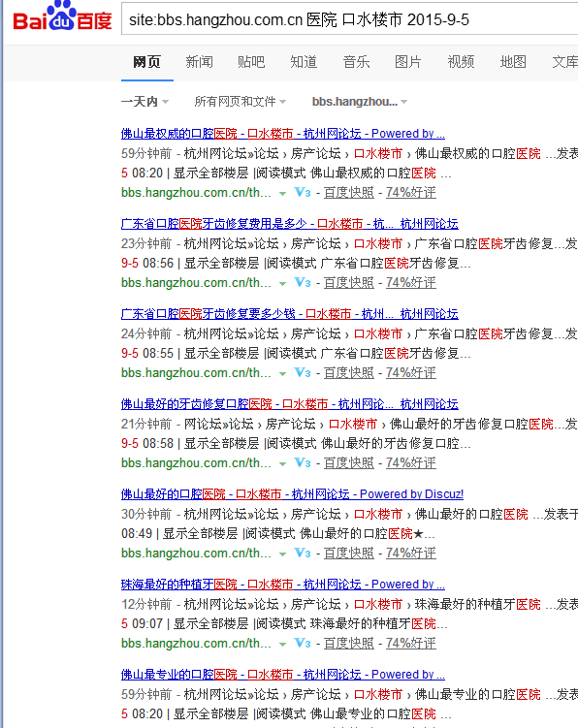Expand green arrow for 牙齿修复要多少钱 result URL
Image resolution: width=578 pixels, height=728 pixels.
click(x=282, y=374)
